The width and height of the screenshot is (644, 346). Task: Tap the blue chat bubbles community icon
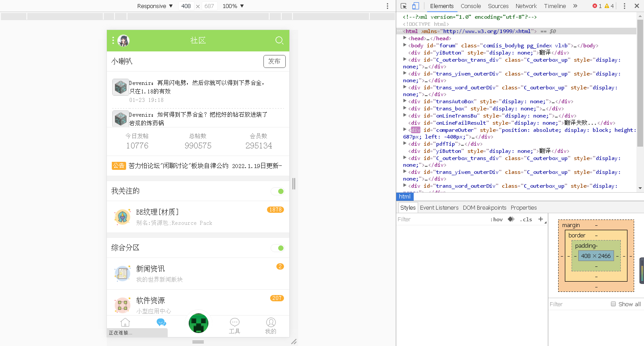pos(161,322)
